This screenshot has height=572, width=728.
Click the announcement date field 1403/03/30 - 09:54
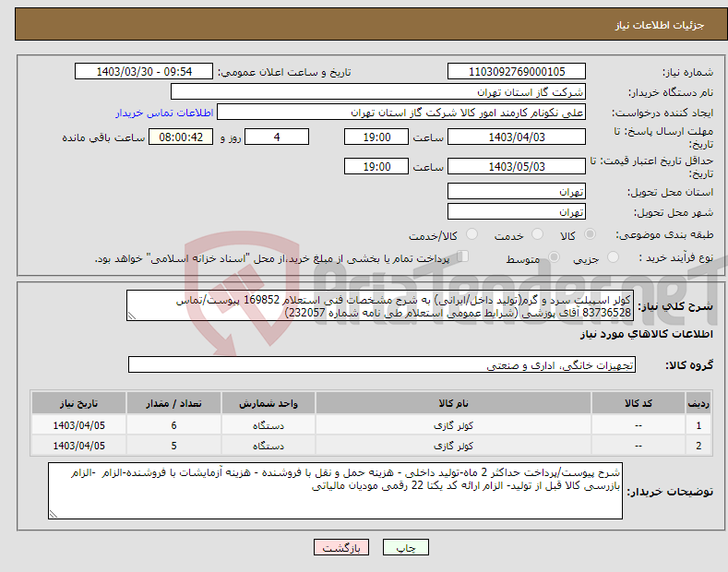click(x=144, y=72)
